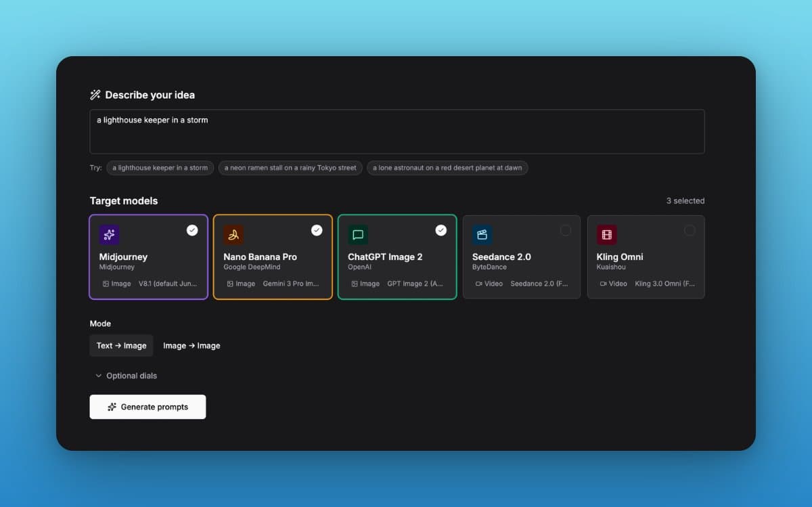812x507 pixels.
Task: Deselect the Midjourney checkmark
Action: point(192,230)
